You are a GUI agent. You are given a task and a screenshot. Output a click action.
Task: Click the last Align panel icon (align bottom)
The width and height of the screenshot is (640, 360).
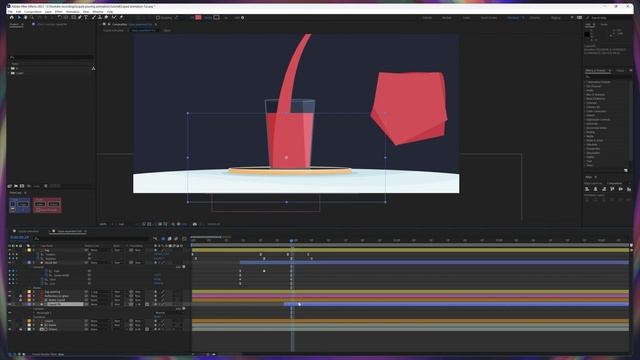click(x=629, y=189)
